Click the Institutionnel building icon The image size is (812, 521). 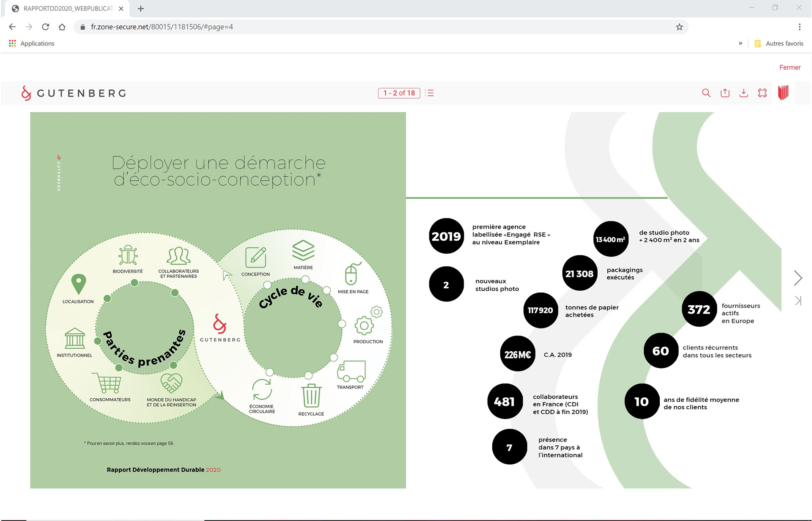pyautogui.click(x=74, y=338)
